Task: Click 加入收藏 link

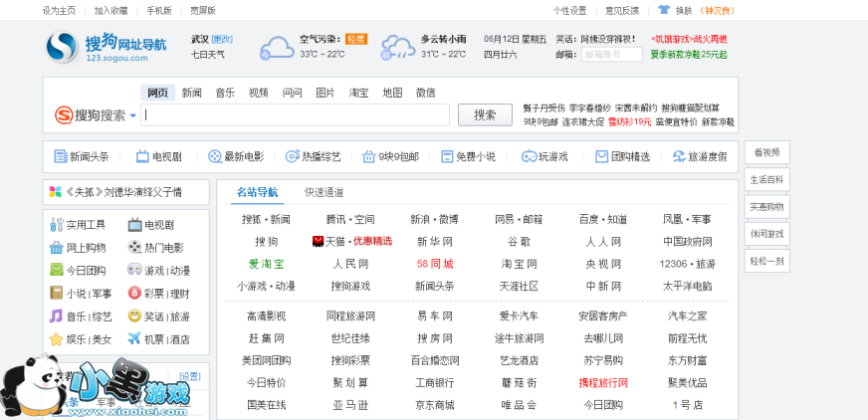Action: [x=111, y=10]
